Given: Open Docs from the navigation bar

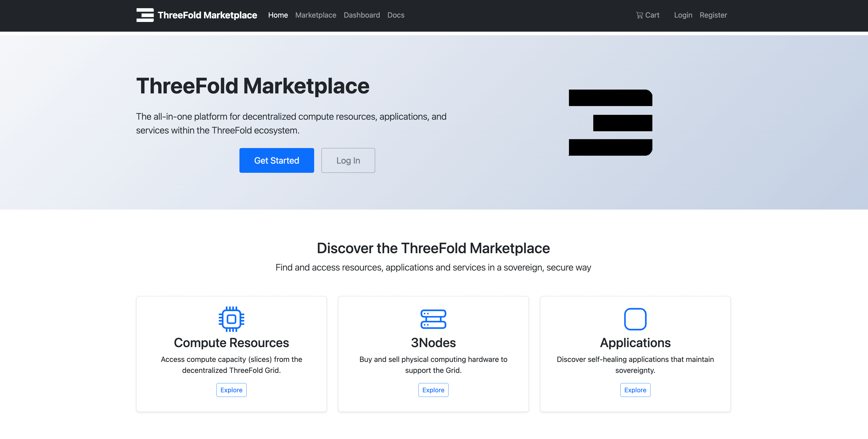Looking at the screenshot, I should [395, 15].
